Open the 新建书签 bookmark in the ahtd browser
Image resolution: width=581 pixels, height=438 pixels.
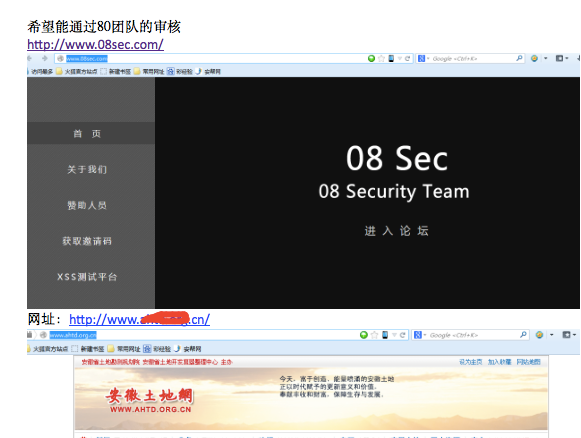[88, 349]
